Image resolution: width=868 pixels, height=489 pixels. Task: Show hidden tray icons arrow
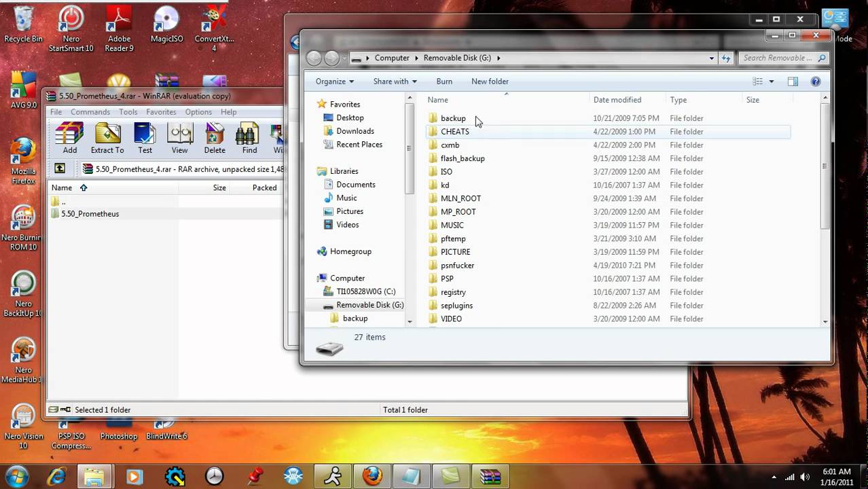tap(774, 477)
